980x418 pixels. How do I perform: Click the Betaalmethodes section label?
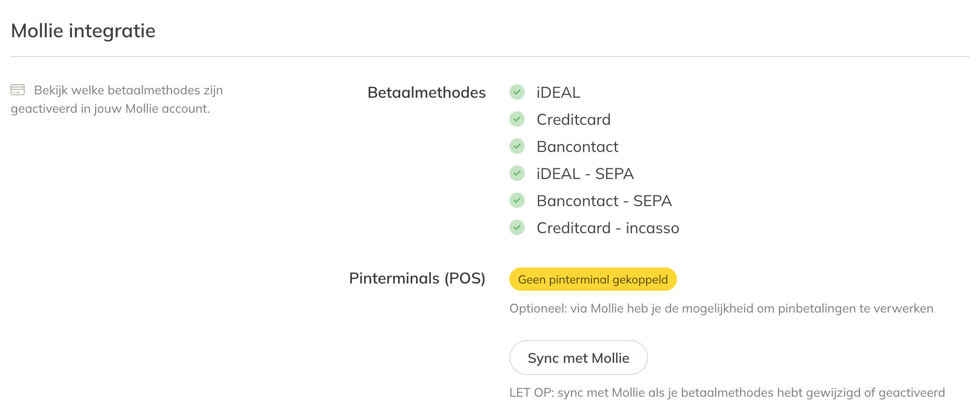point(426,92)
